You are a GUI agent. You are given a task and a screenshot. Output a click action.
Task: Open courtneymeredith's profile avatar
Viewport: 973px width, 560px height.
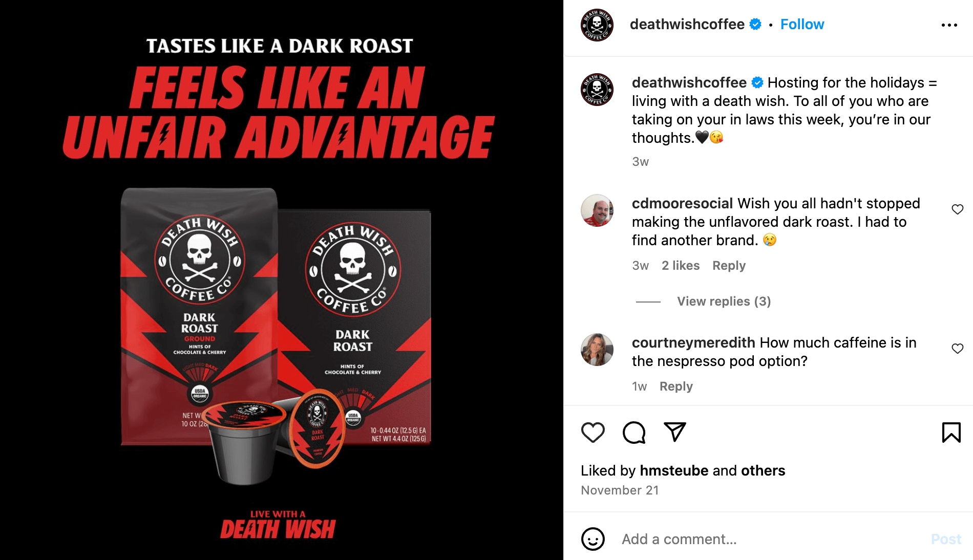tap(597, 350)
